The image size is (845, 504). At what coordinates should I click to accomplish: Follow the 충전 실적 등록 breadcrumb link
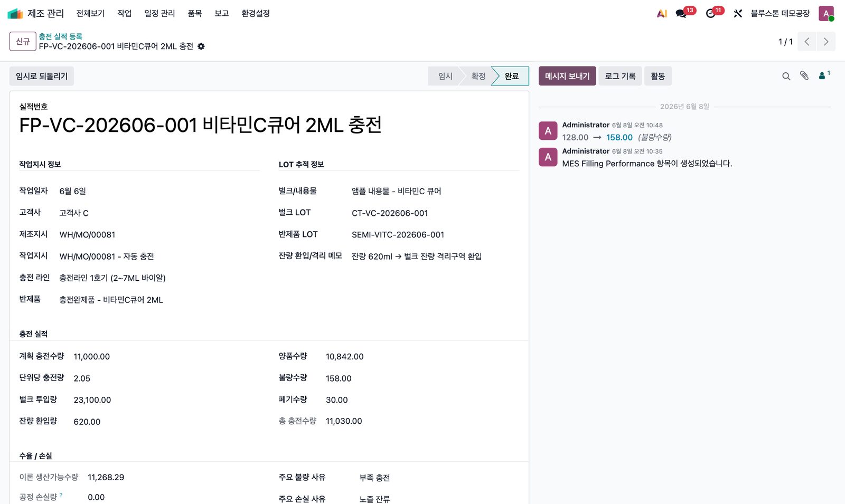point(60,36)
